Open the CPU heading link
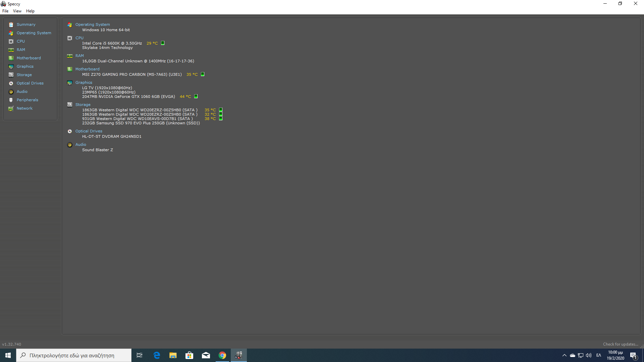Viewport: 644px width, 362px height. coord(79,38)
